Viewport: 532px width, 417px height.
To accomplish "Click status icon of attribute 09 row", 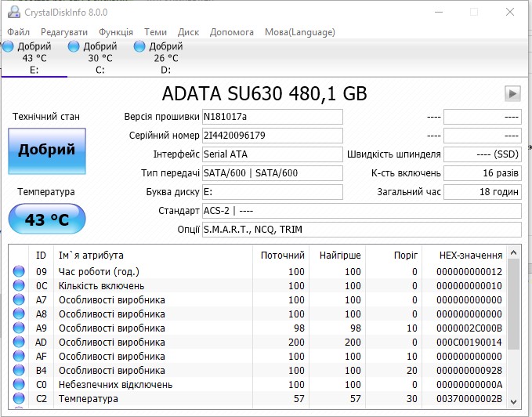I will point(19,271).
